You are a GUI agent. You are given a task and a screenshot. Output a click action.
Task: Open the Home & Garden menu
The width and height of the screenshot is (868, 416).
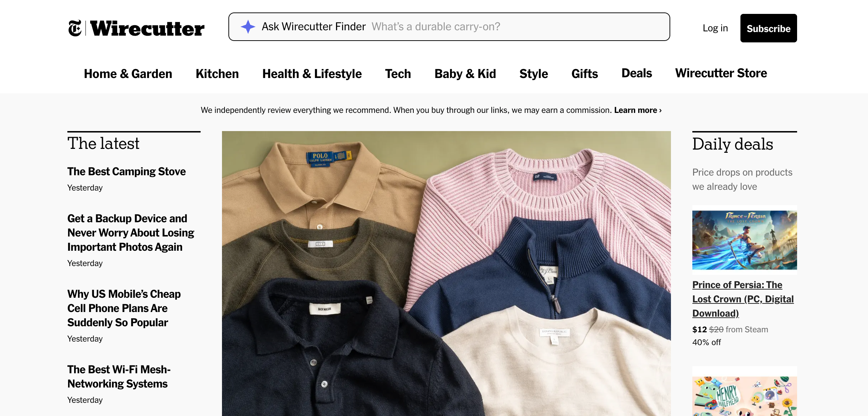[x=128, y=74]
